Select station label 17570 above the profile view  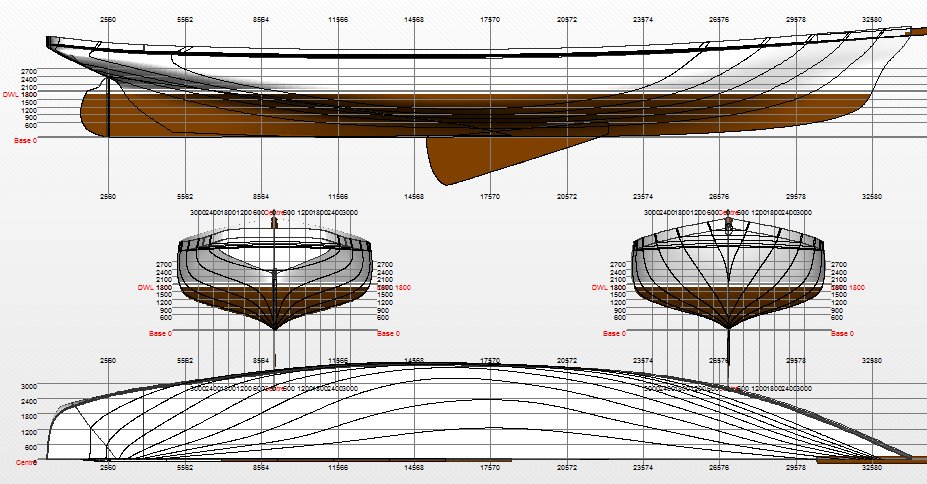(490, 19)
